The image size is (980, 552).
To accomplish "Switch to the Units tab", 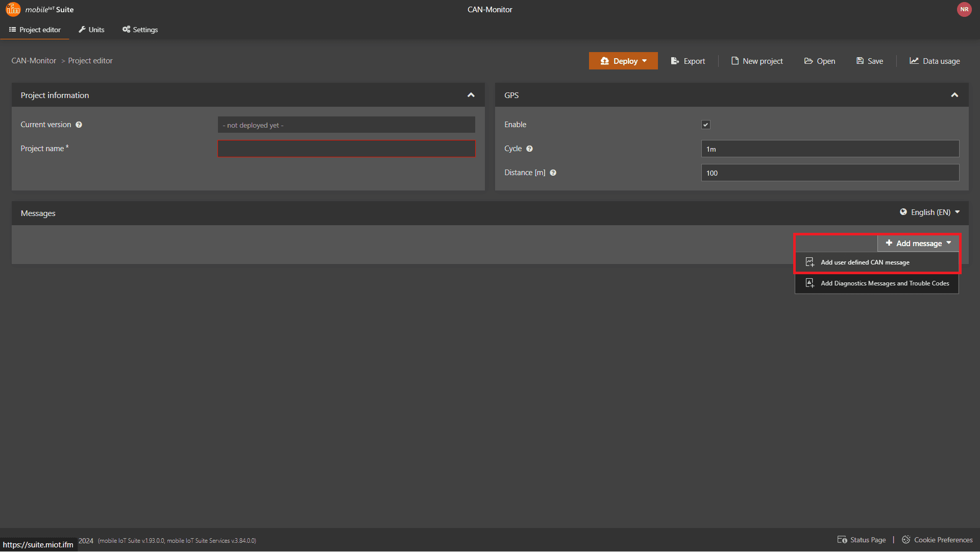I will point(91,30).
